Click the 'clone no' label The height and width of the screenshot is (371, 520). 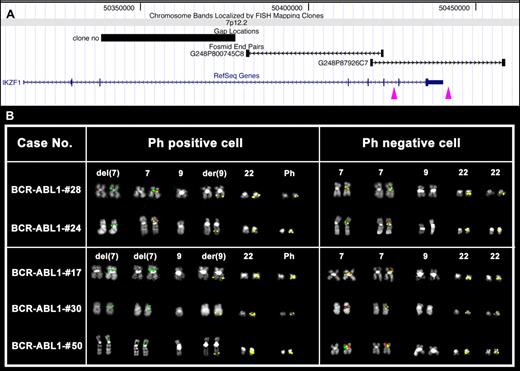click(86, 38)
